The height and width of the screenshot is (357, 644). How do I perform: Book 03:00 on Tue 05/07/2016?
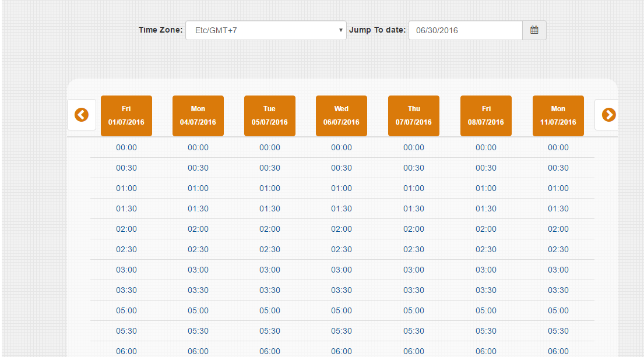[269, 270]
